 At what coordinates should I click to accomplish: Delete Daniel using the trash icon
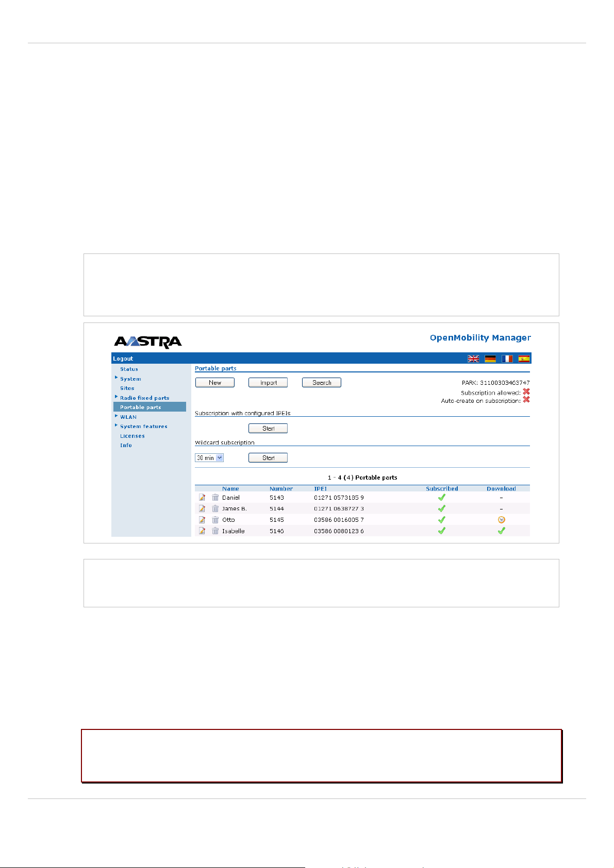click(x=215, y=498)
